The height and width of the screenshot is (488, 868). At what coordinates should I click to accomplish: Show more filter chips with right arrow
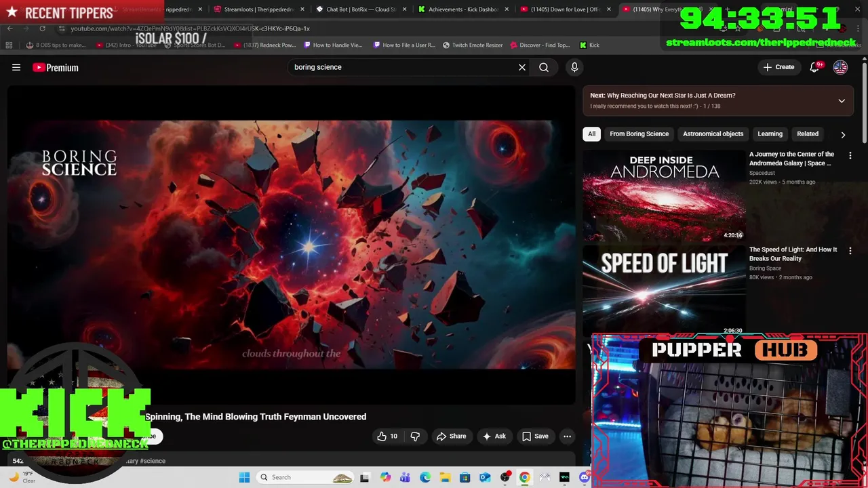pos(843,134)
